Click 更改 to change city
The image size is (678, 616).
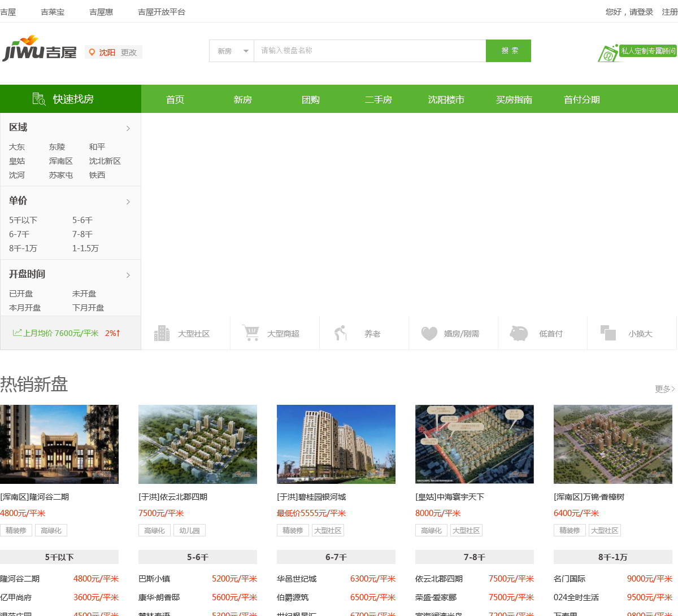click(129, 53)
